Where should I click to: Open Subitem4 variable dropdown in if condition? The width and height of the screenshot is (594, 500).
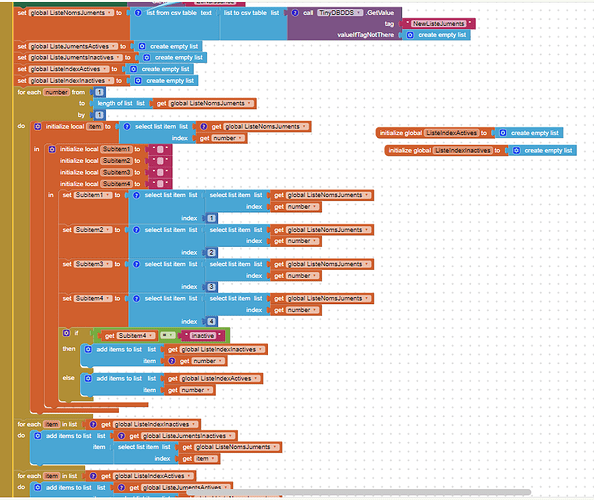click(151, 336)
